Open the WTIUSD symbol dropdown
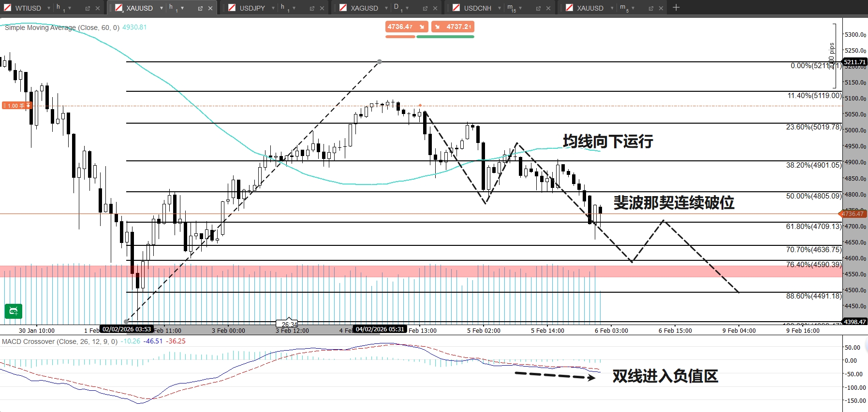The image size is (868, 412). [x=48, y=8]
